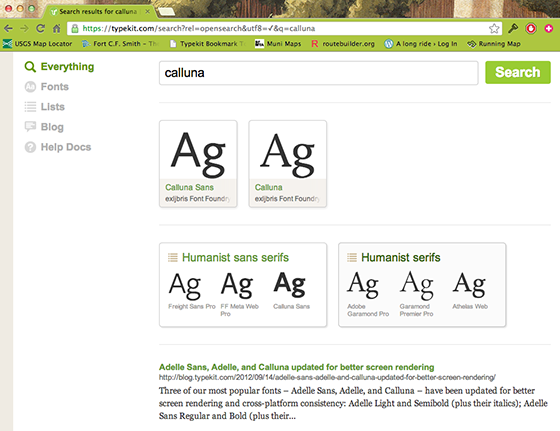The image size is (560, 431).
Task: Click exljbris Font Foundry under Calluna Sans
Action: coord(198,199)
